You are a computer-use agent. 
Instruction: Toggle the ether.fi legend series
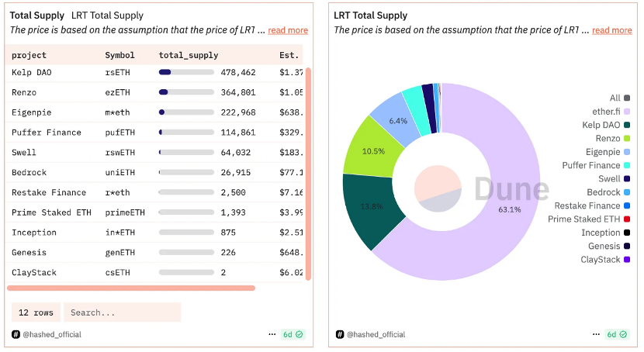[x=611, y=112]
